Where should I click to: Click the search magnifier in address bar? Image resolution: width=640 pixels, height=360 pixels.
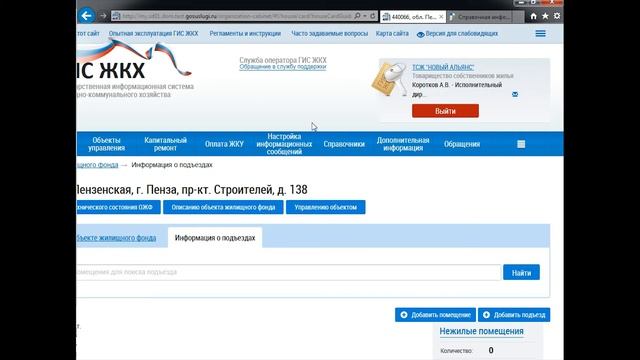(x=358, y=16)
